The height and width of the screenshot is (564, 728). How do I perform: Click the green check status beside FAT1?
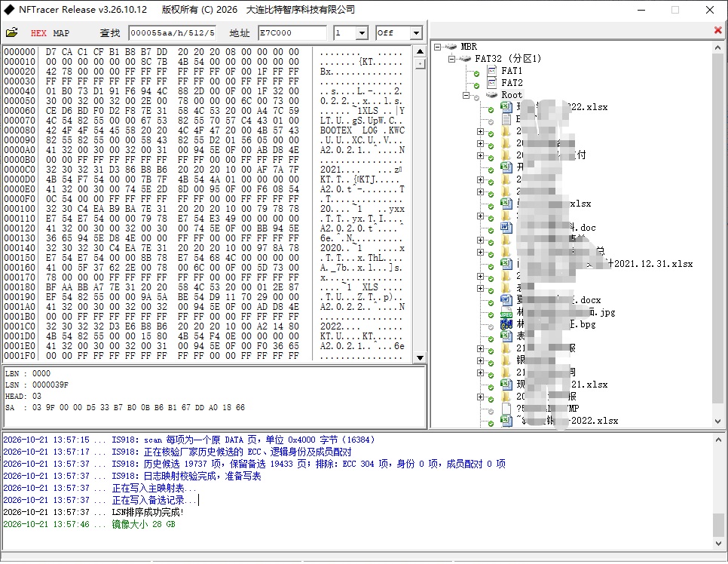[x=476, y=73]
